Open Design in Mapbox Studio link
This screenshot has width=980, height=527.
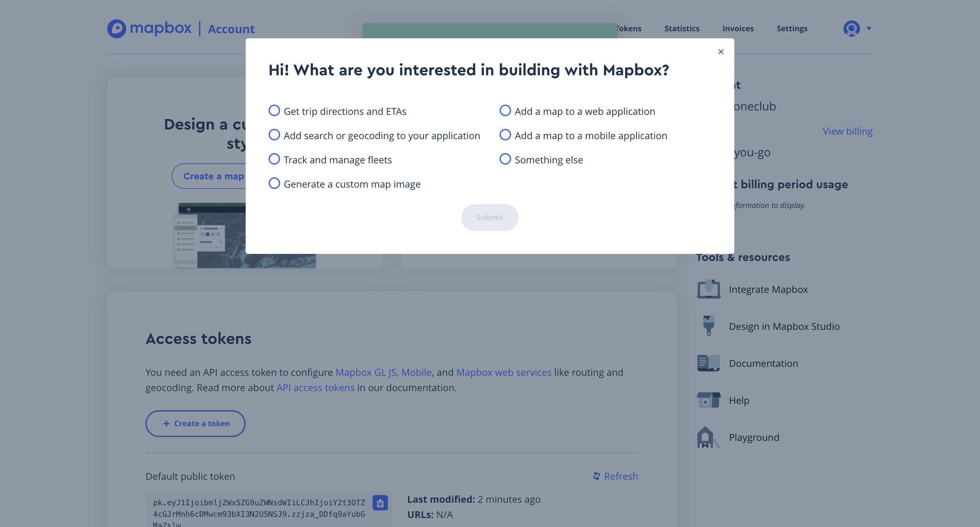click(x=784, y=326)
